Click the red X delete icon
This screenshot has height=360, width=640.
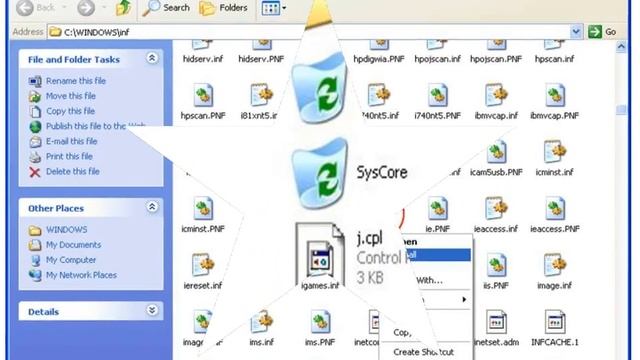[x=35, y=172]
